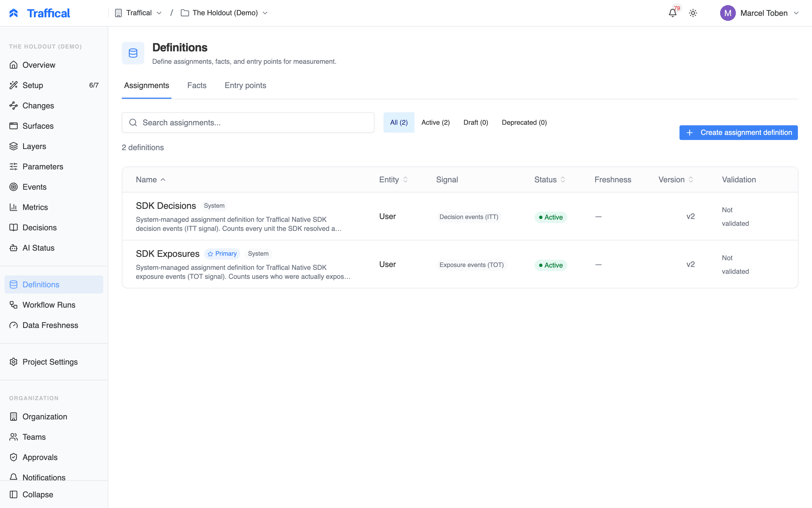
Task: Filter by Draft (0) definitions
Action: click(476, 123)
